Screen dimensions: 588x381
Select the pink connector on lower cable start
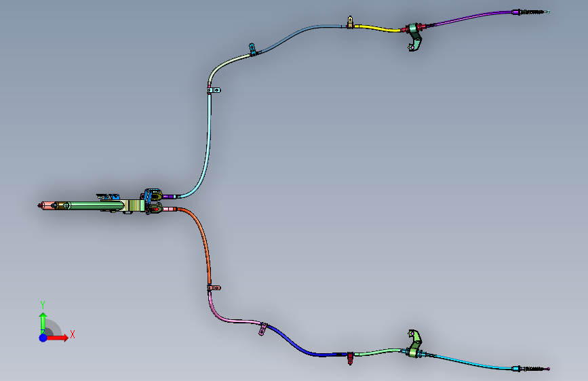(x=170, y=209)
